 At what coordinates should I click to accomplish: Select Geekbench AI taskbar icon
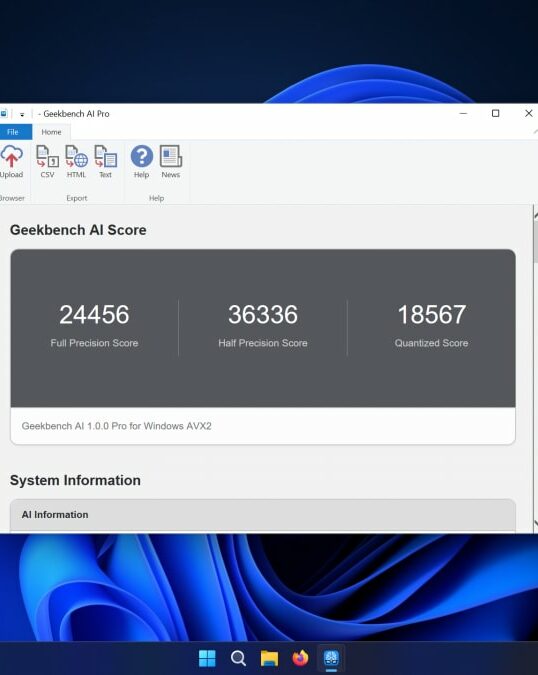click(331, 658)
